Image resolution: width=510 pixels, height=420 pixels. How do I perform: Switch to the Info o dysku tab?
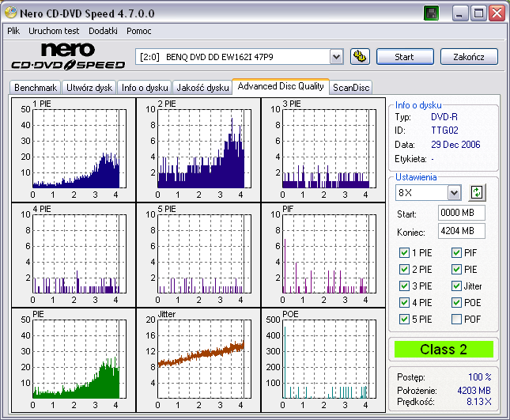coord(145,88)
